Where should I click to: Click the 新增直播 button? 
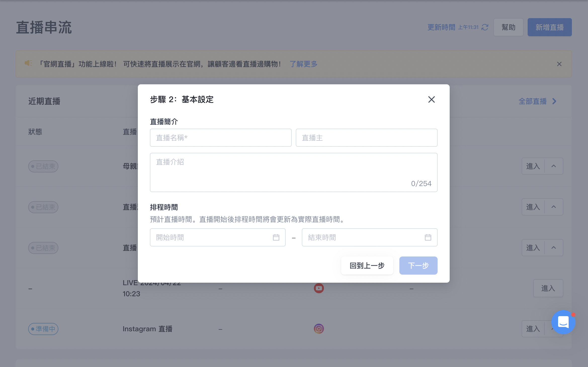[550, 27]
